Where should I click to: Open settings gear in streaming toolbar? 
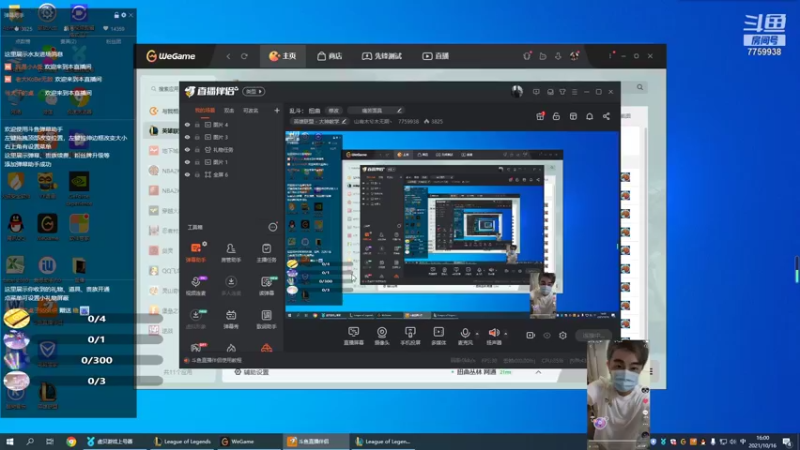(563, 335)
